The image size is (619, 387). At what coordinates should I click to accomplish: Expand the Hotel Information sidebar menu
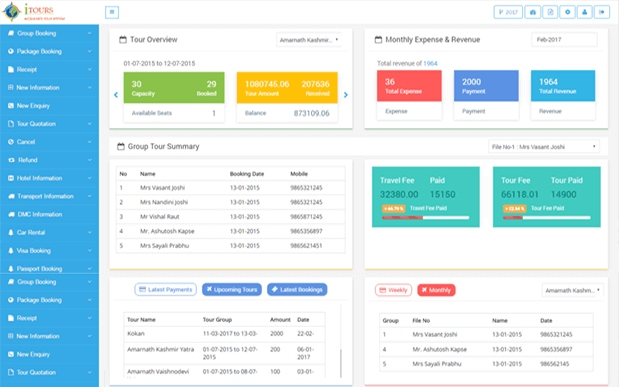pos(49,178)
